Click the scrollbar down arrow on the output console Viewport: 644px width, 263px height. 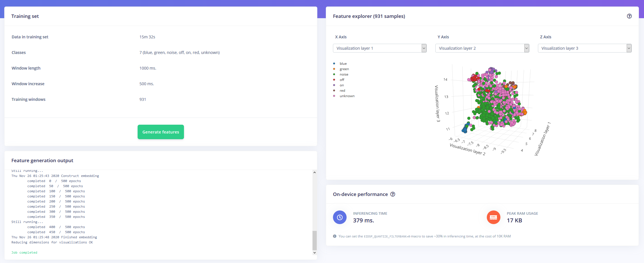pos(314,252)
